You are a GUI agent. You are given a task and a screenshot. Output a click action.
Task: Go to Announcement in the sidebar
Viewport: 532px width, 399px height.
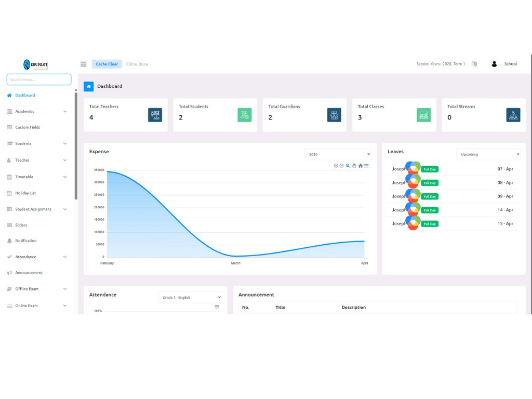pyautogui.click(x=29, y=273)
